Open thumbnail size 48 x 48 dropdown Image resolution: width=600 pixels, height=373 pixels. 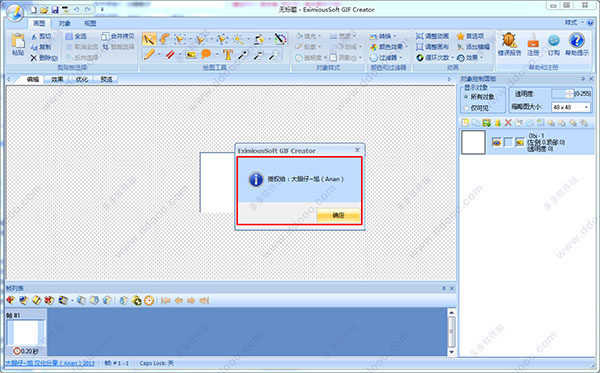pos(586,108)
